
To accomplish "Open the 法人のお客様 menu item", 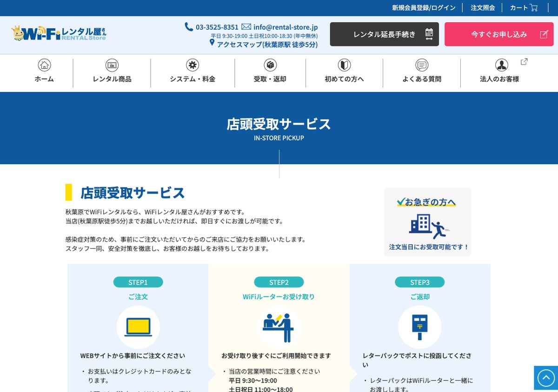I will [x=499, y=79].
